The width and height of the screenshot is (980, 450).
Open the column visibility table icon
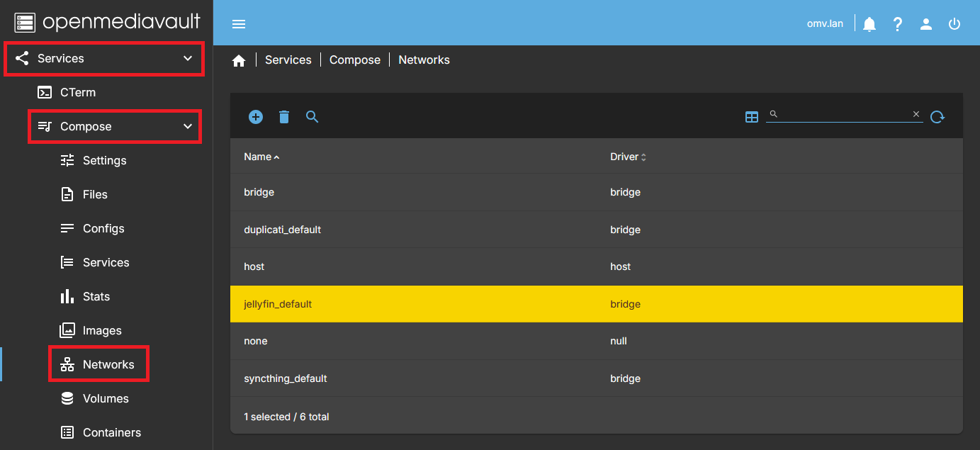pyautogui.click(x=752, y=117)
